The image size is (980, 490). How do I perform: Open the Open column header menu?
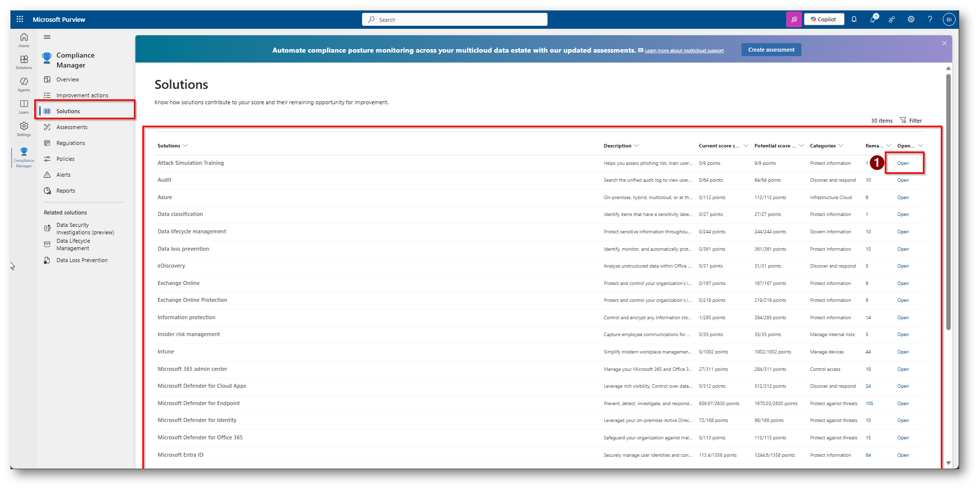pos(910,146)
